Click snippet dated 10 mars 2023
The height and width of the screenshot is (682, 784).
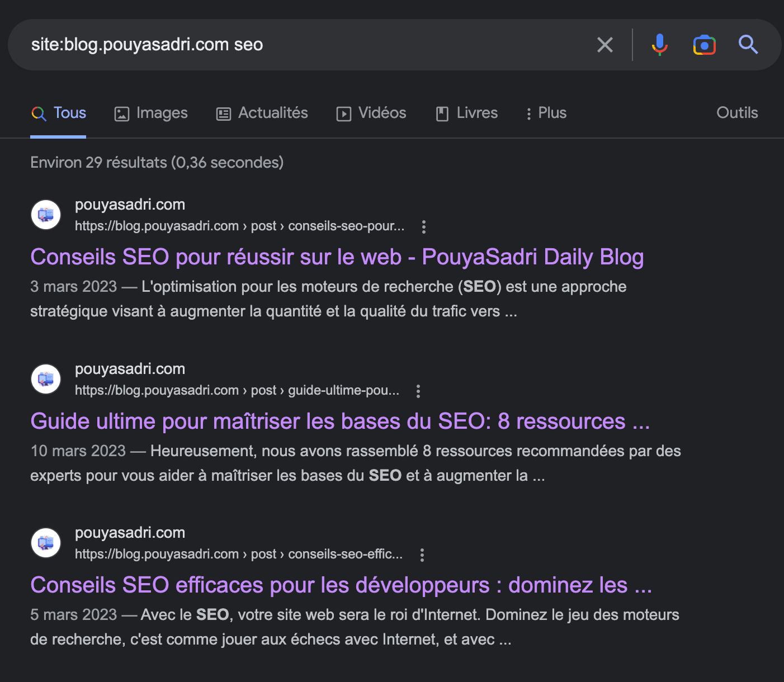pos(356,463)
